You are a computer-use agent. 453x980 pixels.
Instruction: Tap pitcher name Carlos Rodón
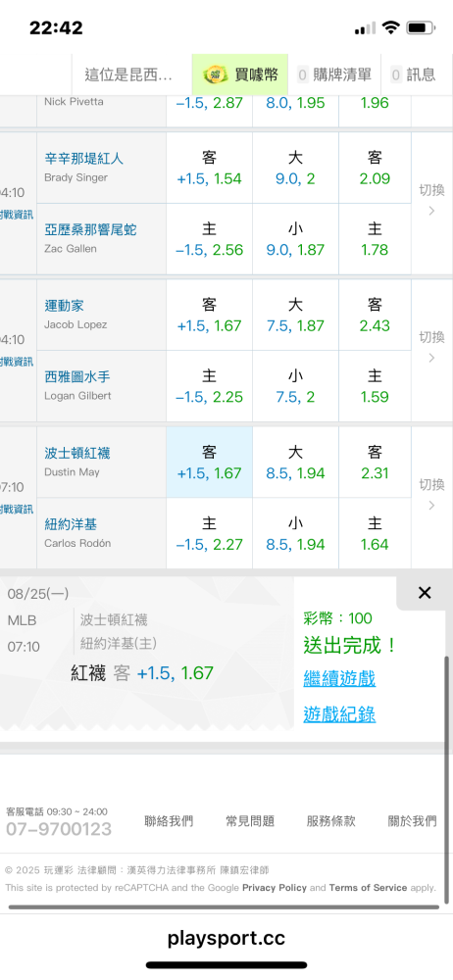click(77, 543)
